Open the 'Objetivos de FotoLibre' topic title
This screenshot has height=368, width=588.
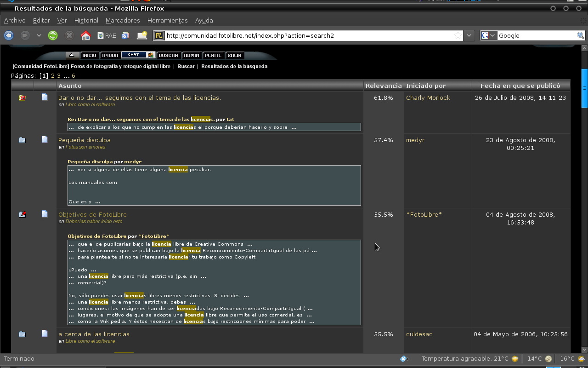pyautogui.click(x=92, y=214)
